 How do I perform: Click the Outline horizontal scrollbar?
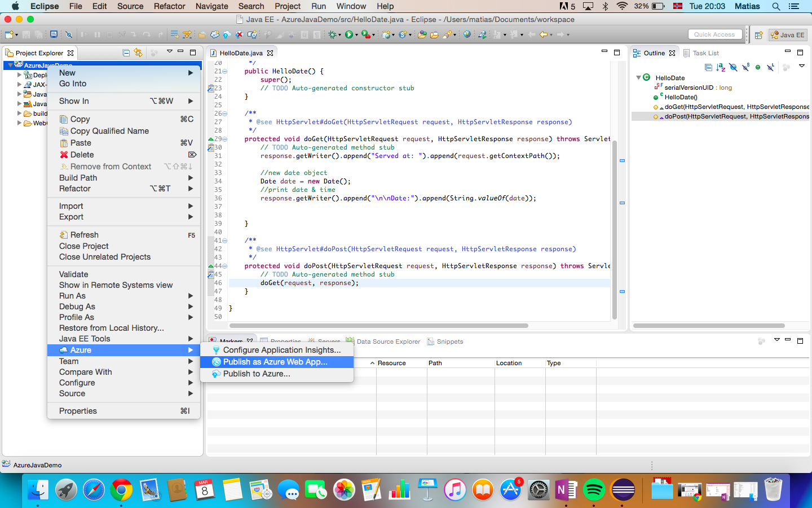click(709, 326)
